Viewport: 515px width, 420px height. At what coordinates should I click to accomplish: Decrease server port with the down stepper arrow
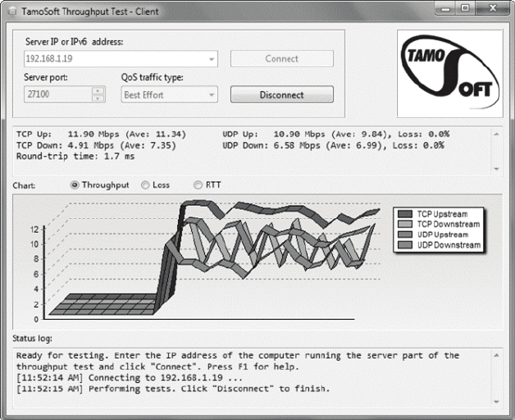(x=98, y=98)
